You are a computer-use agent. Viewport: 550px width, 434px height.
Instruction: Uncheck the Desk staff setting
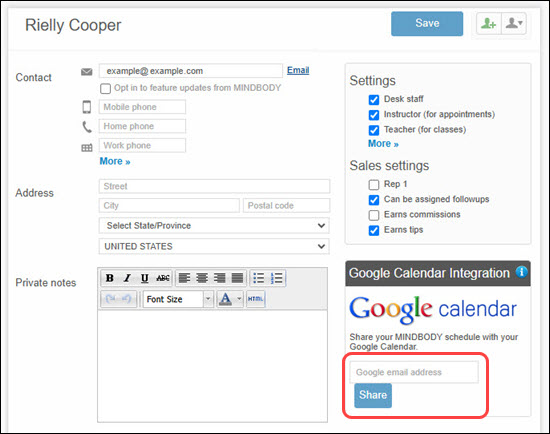point(374,100)
